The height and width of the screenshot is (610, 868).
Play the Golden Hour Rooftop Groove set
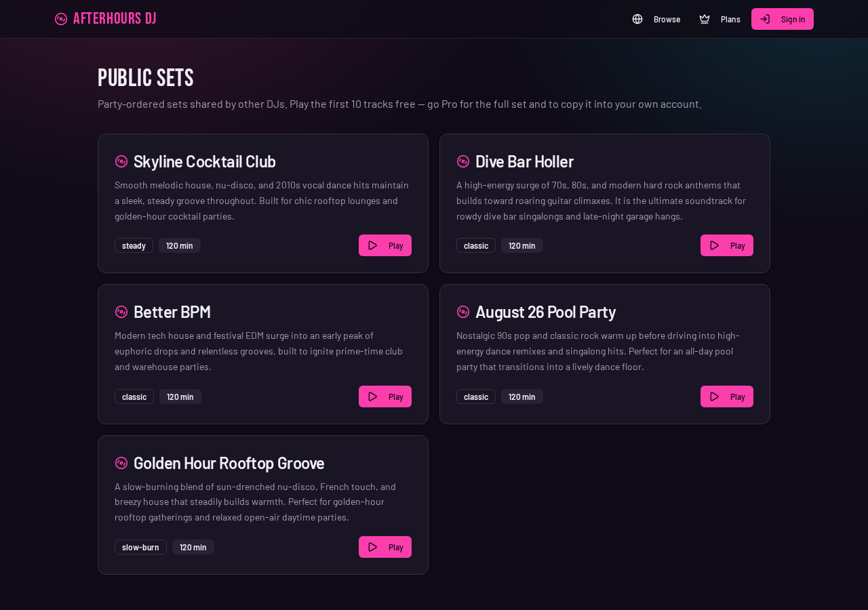[x=385, y=547]
